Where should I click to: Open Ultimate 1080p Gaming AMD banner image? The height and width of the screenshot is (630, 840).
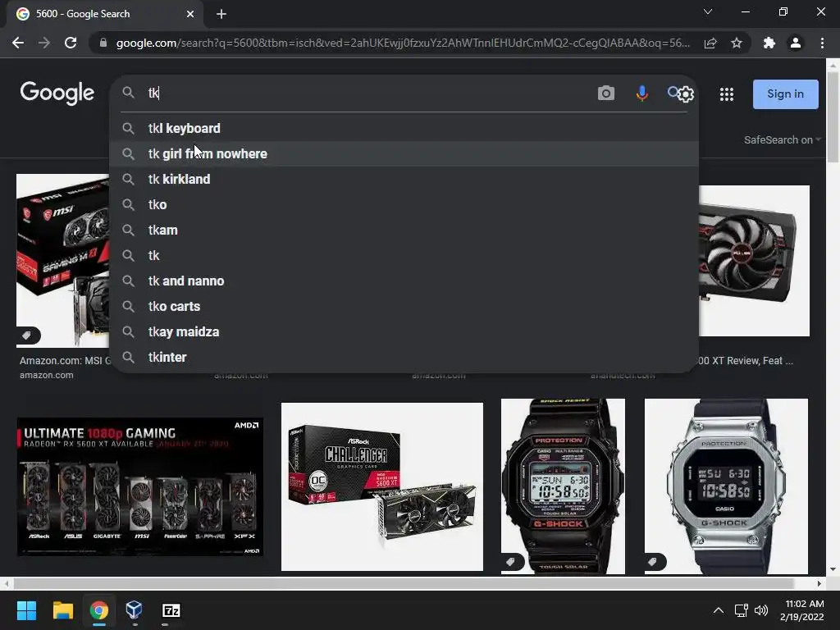point(139,486)
